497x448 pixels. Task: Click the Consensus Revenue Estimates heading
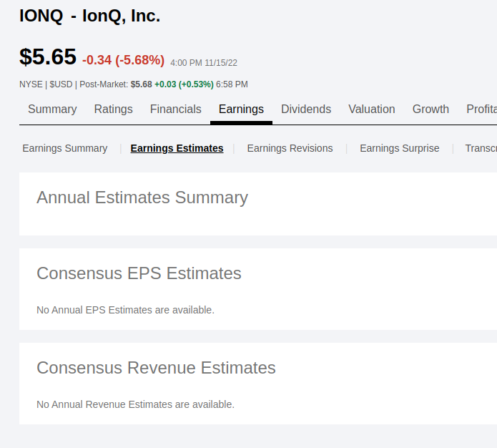(156, 368)
